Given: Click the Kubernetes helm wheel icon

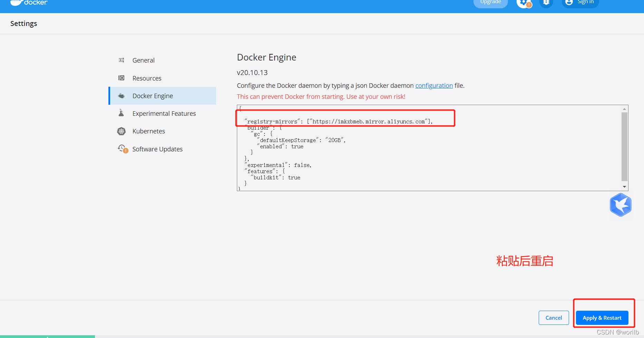Looking at the screenshot, I should [122, 131].
